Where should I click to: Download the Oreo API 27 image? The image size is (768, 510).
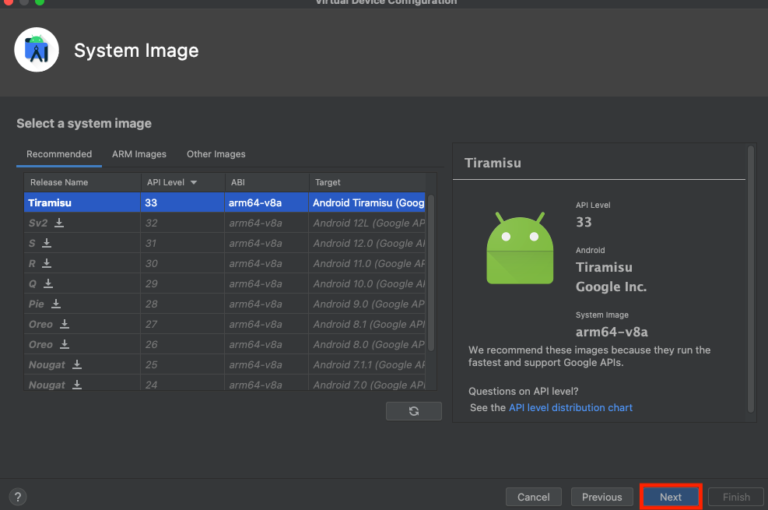64,324
